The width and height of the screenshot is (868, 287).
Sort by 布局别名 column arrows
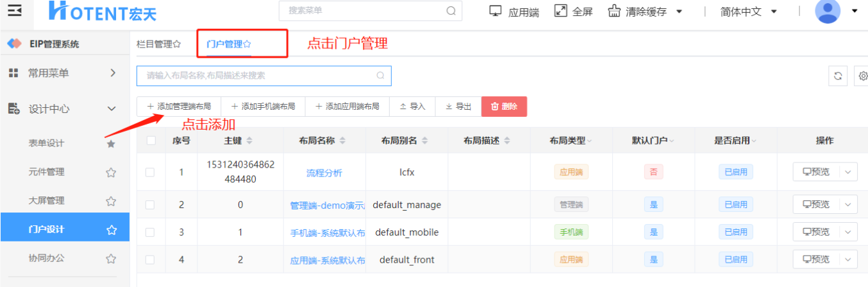424,141
